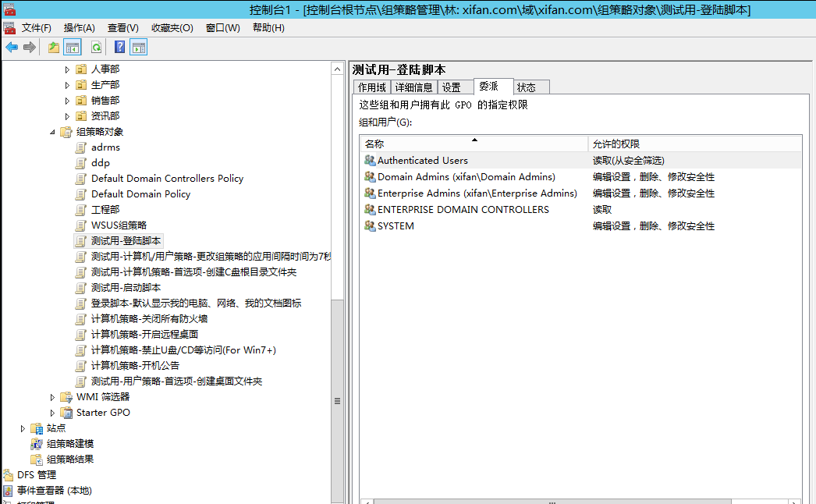Click the permissions list horizontal scrollbar
This screenshot has width=816, height=504.
pyautogui.click(x=552, y=502)
